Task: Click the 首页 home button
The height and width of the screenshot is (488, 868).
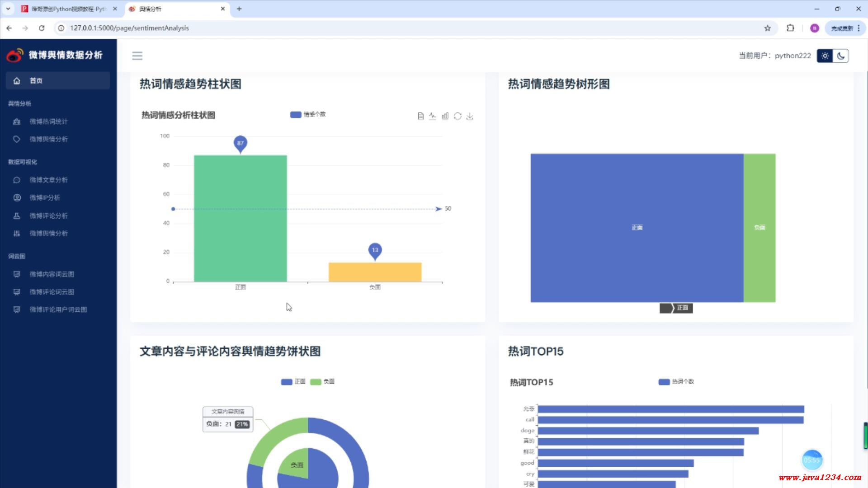Action: coord(36,81)
